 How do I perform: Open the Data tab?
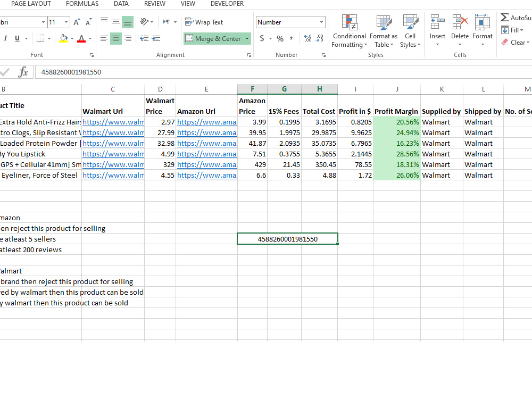(121, 4)
